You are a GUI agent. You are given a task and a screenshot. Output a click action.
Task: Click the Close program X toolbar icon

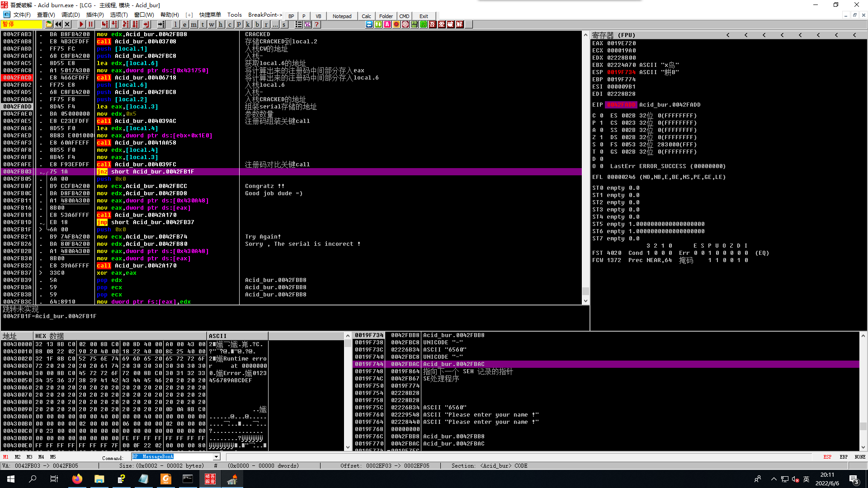point(67,24)
